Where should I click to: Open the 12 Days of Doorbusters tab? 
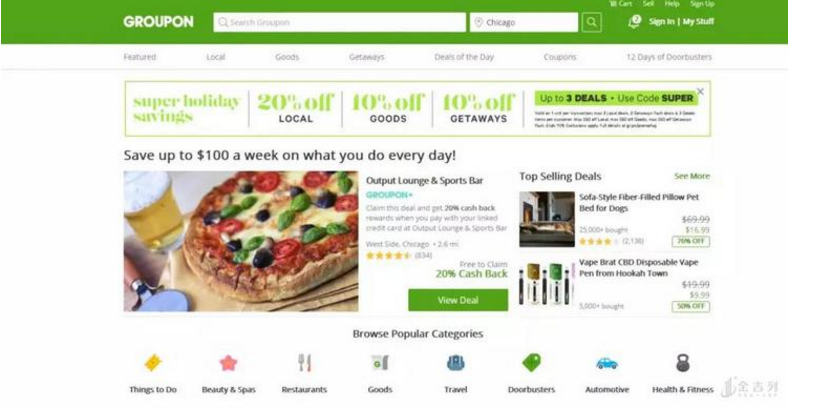point(669,57)
